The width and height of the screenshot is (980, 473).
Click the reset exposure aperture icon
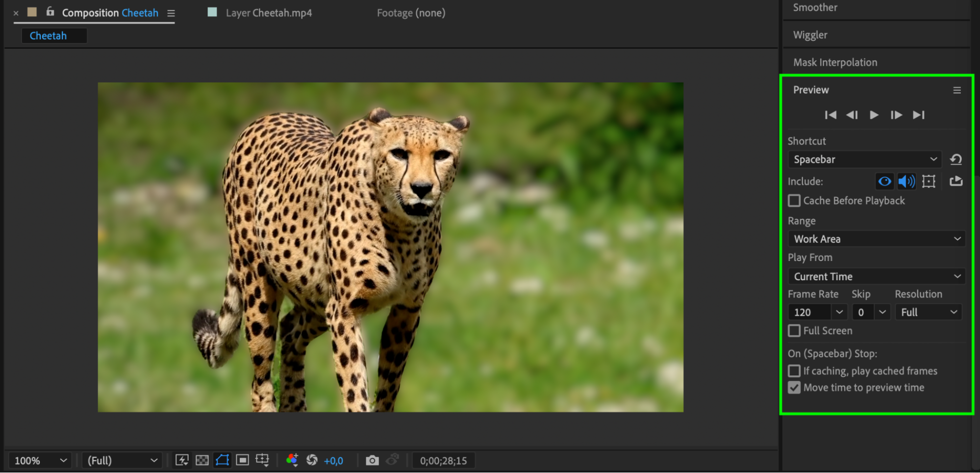point(312,460)
